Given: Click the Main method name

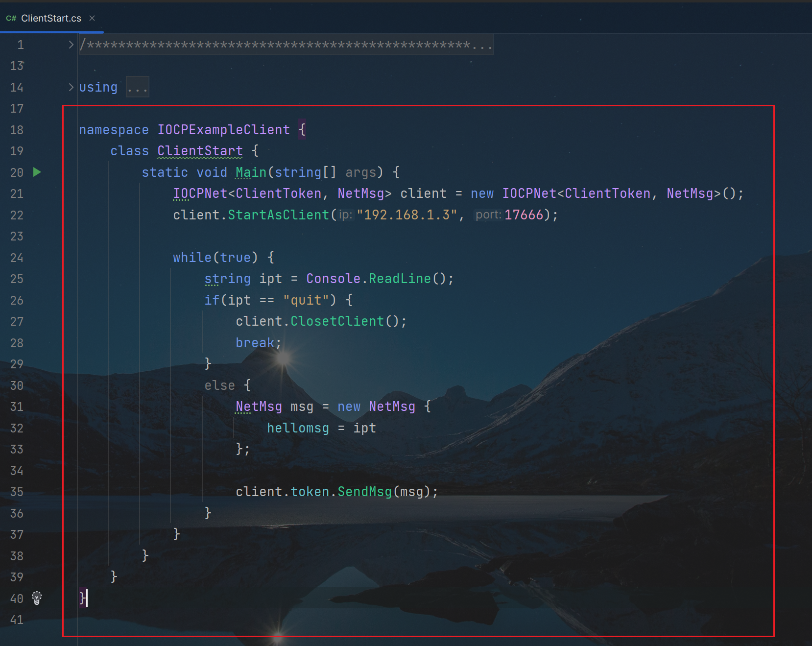Looking at the screenshot, I should (x=251, y=172).
